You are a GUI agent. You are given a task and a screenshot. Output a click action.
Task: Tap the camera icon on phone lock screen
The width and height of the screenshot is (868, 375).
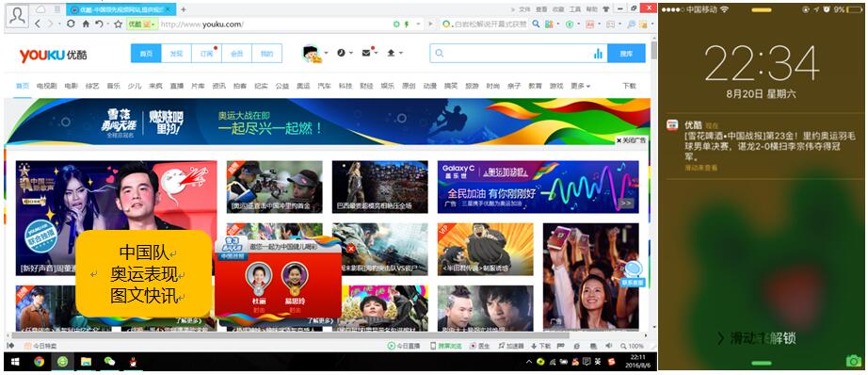pos(853,361)
